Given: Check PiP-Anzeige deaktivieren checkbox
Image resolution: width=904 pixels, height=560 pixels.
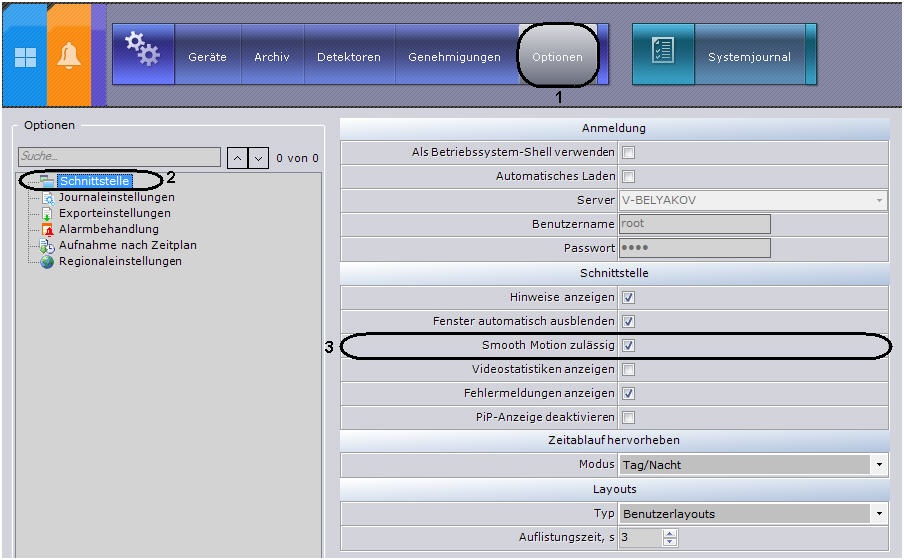Looking at the screenshot, I should [x=628, y=417].
